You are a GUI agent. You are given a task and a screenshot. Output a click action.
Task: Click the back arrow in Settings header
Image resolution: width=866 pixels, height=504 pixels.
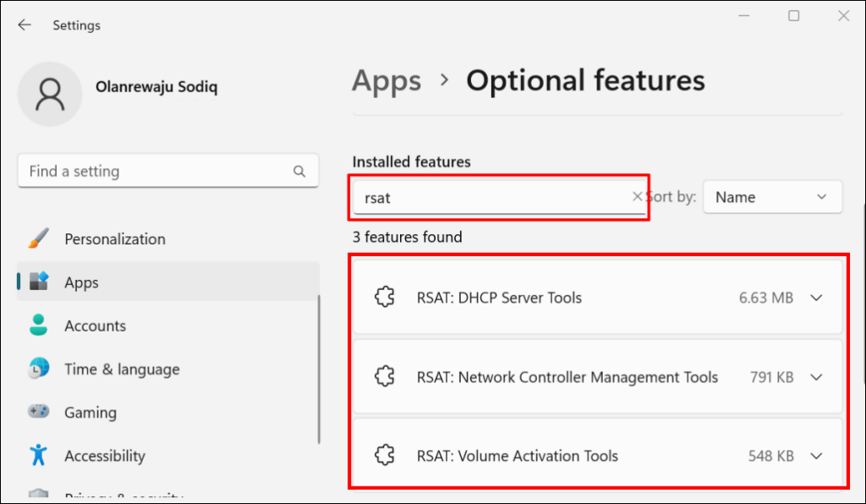pos(25,25)
